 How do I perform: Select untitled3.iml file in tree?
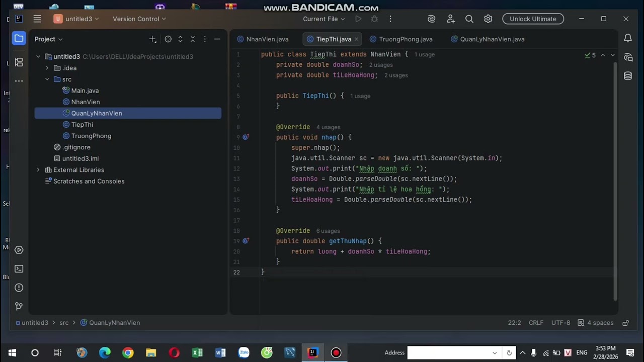76,158
